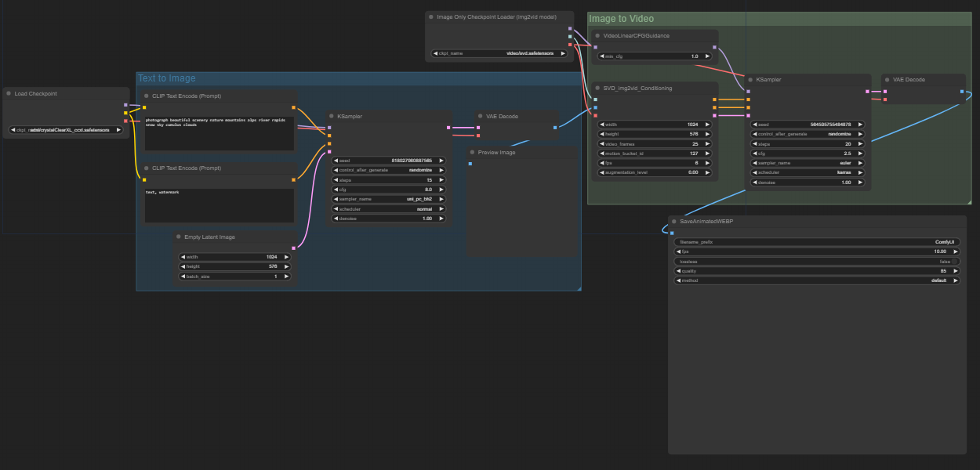Collapse the Image Only Checkpoint Loader node
Viewport: 980px width, 470px height.
click(430, 16)
